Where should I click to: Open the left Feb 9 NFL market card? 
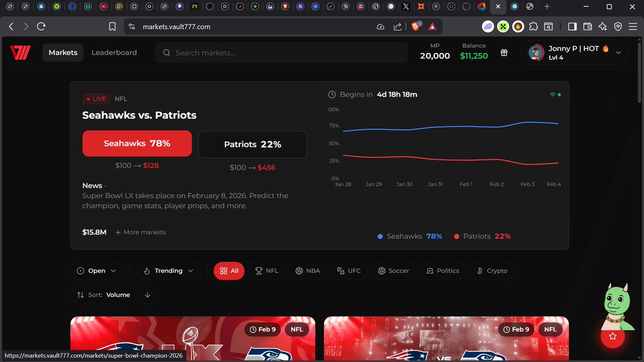click(193, 339)
